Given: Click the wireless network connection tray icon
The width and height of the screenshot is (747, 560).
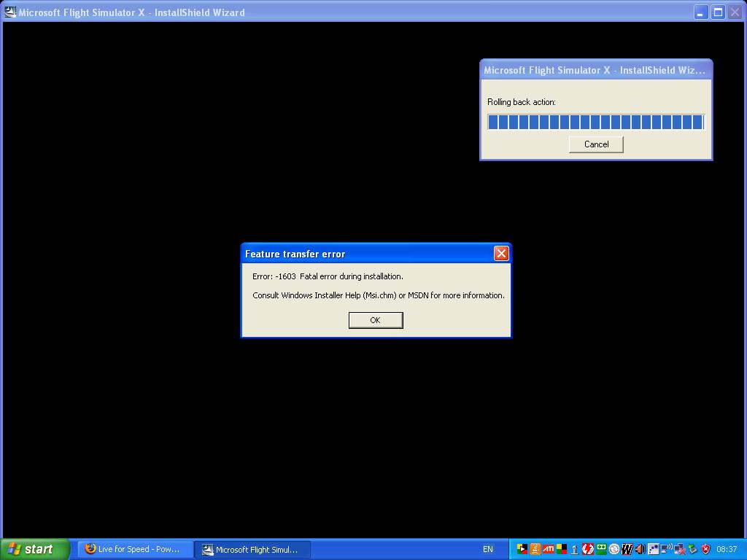Looking at the screenshot, I should pos(667,549).
